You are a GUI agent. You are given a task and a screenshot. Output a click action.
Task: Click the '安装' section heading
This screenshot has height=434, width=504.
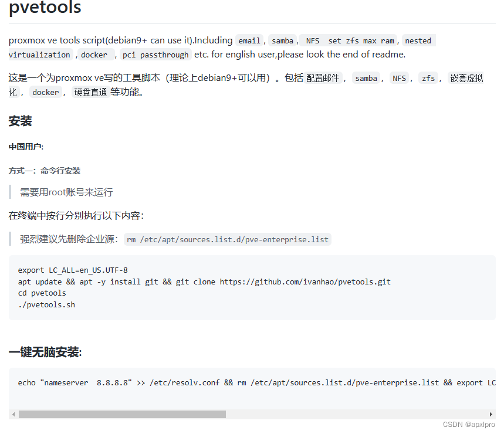[21, 121]
